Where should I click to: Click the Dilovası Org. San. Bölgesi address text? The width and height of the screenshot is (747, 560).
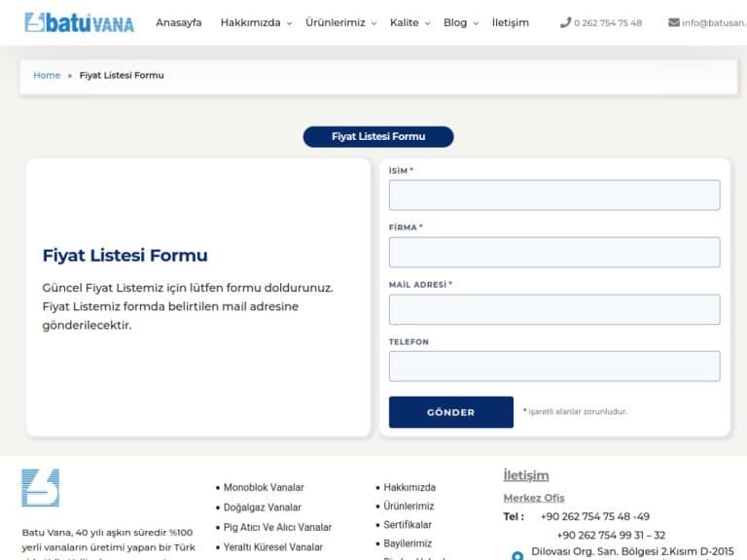[632, 551]
